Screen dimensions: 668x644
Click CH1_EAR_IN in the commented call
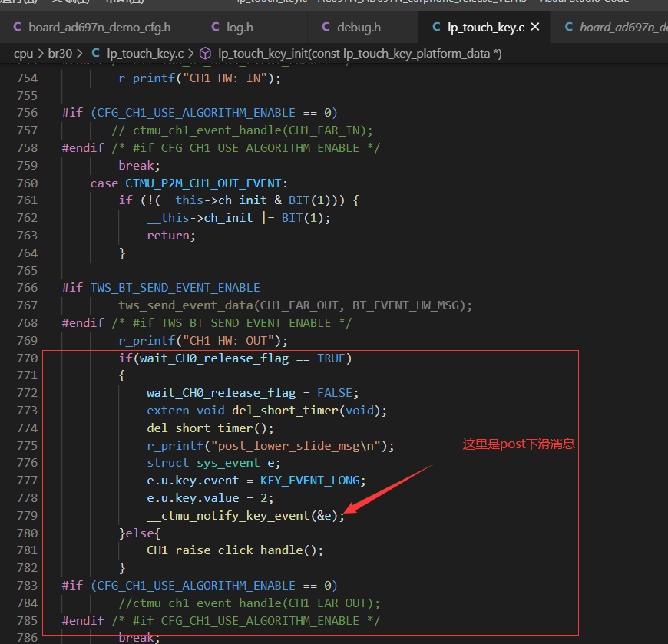[x=324, y=130]
